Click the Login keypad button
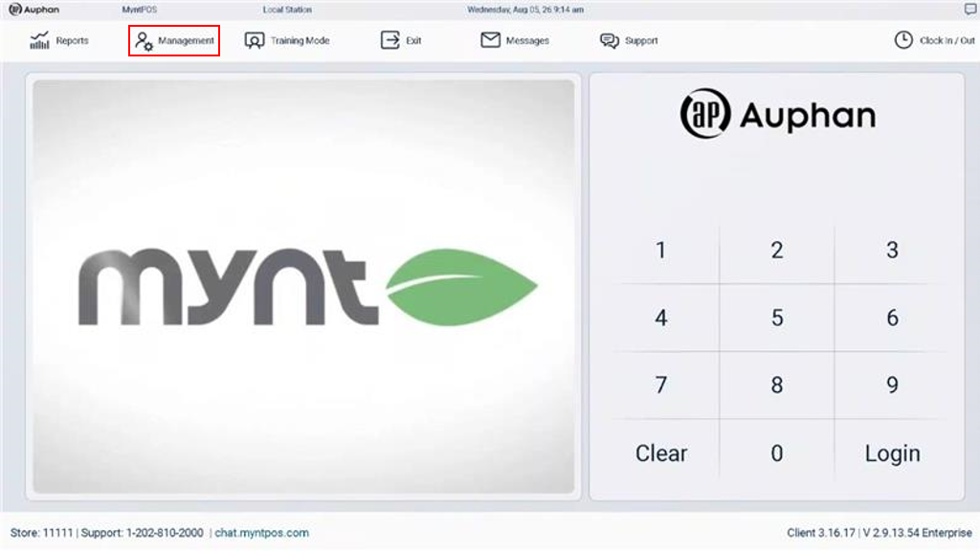Screen dimensions: 980x551 [x=893, y=452]
